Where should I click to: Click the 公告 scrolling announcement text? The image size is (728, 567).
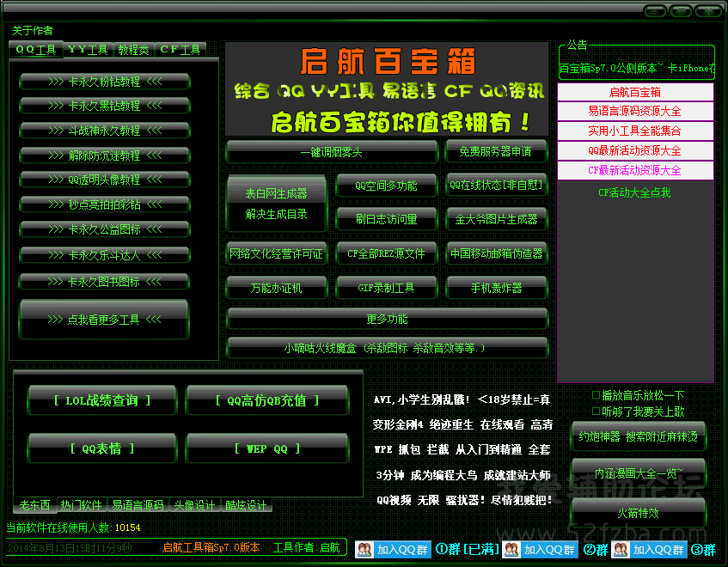point(637,68)
